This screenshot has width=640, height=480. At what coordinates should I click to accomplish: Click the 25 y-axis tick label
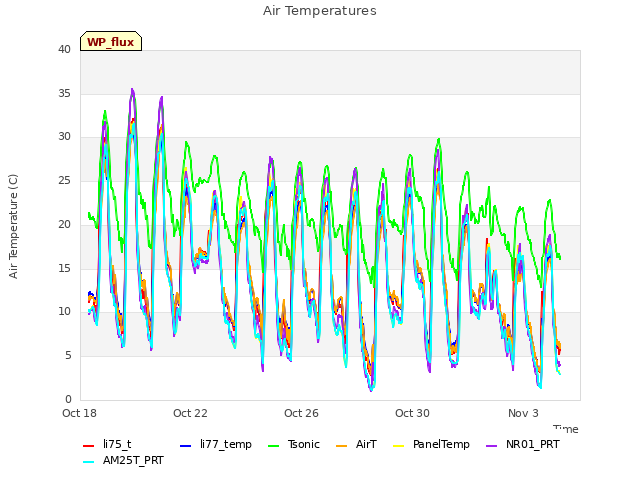[64, 180]
